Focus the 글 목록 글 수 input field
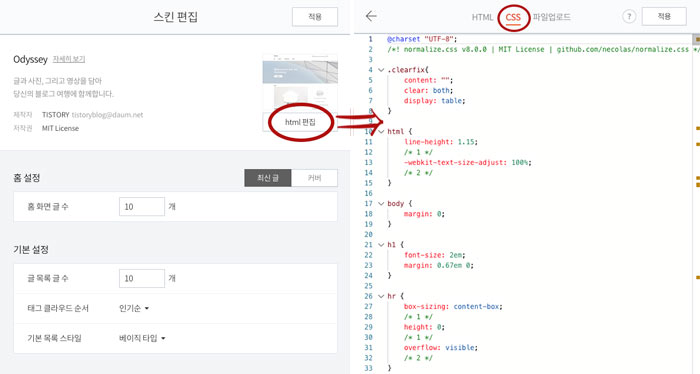 pos(142,278)
